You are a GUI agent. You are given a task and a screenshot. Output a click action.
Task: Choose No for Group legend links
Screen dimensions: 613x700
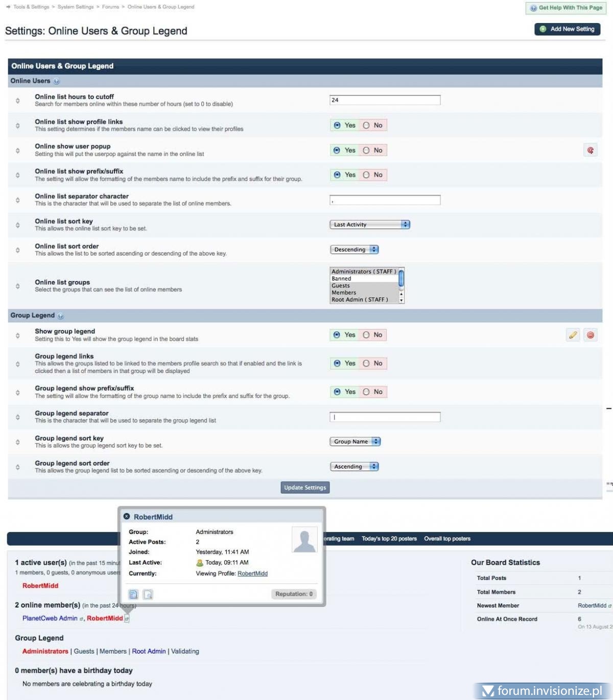[366, 363]
